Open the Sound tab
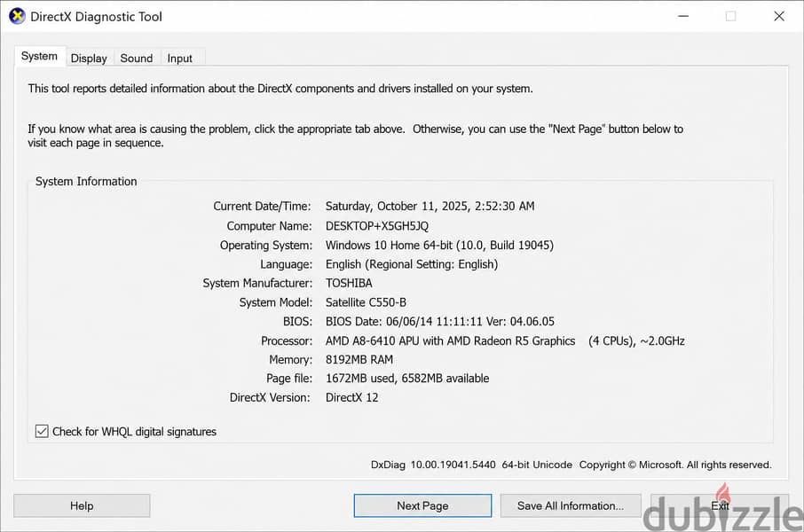804x532 pixels. pyautogui.click(x=137, y=59)
